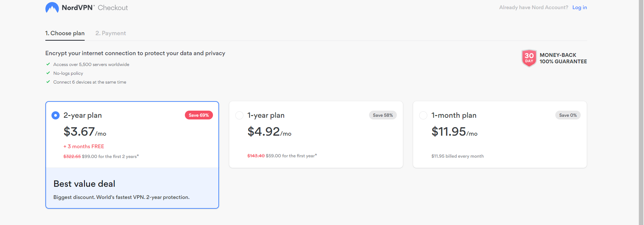Click the $4.92/mo price on the 1-year card
The height and width of the screenshot is (225, 644).
tap(269, 132)
